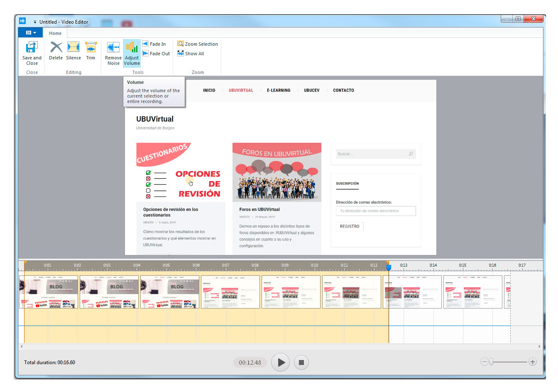This screenshot has width=558, height=392.
Task: Click the Video Editor title bar app icon
Action: [x=22, y=21]
